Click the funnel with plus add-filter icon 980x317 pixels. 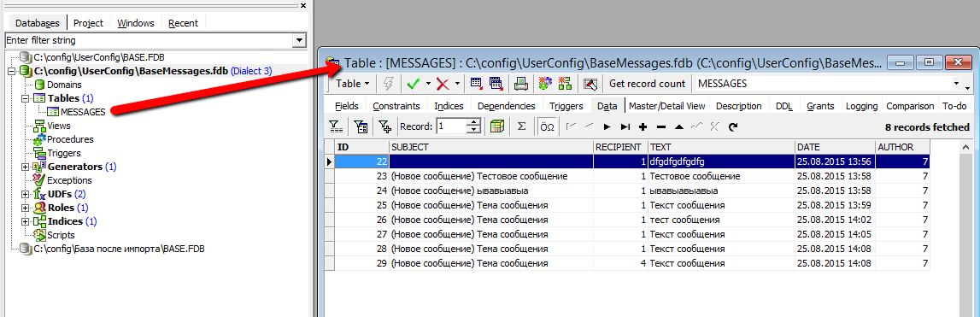tap(384, 126)
